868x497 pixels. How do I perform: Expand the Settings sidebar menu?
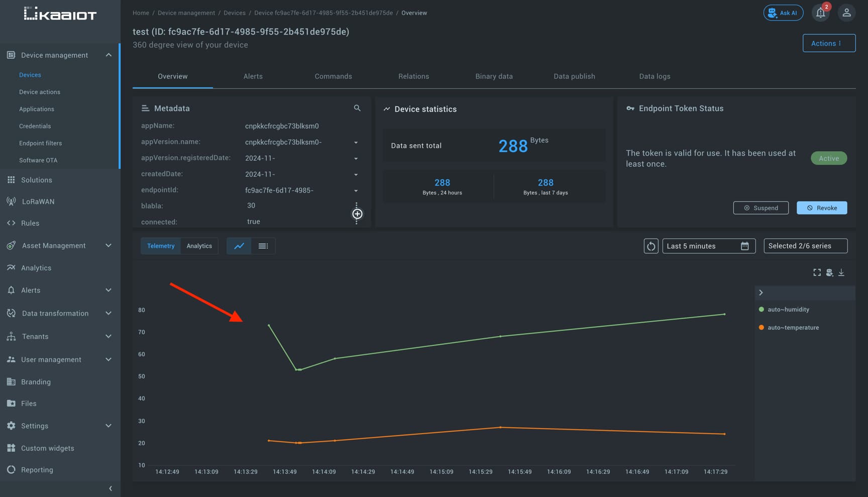108,426
